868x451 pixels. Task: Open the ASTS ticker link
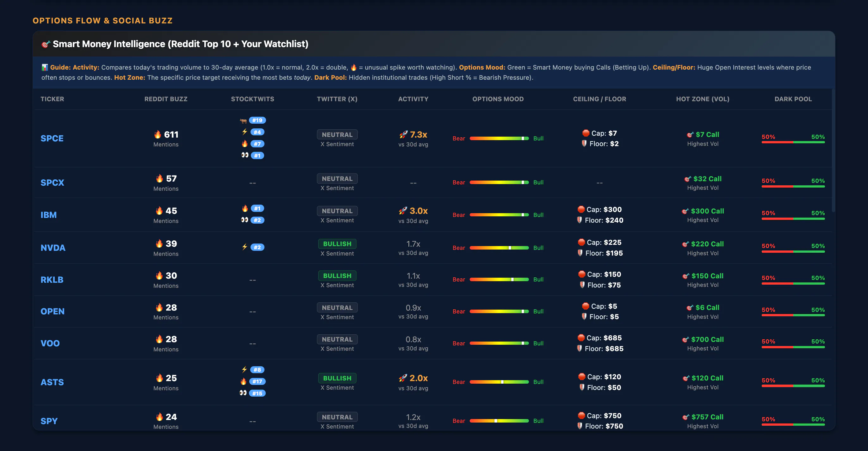52,382
